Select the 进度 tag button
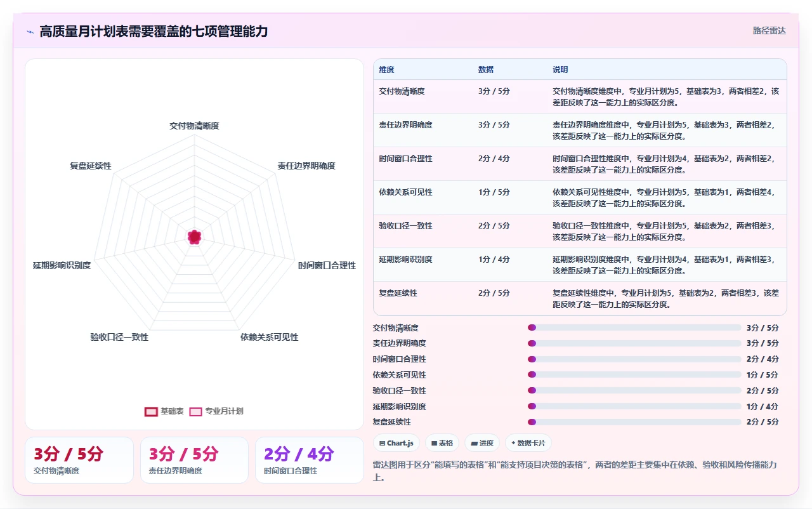The width and height of the screenshot is (812, 509). [482, 443]
